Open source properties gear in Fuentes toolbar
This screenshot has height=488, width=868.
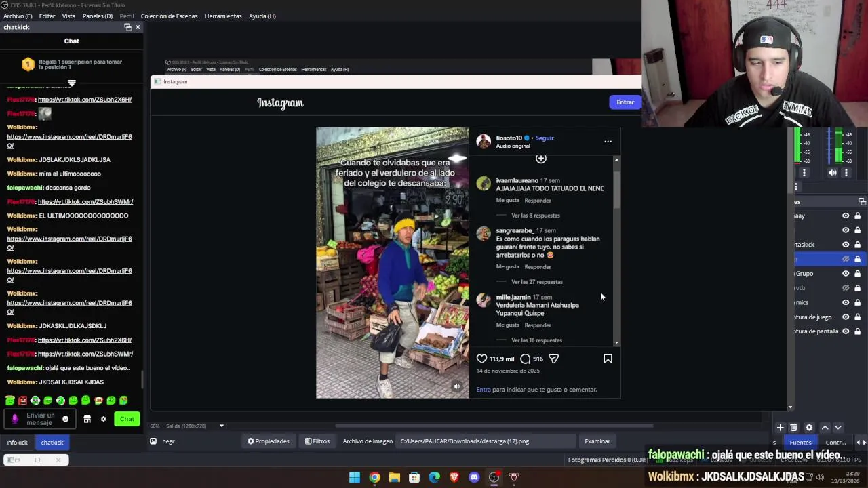coord(809,428)
